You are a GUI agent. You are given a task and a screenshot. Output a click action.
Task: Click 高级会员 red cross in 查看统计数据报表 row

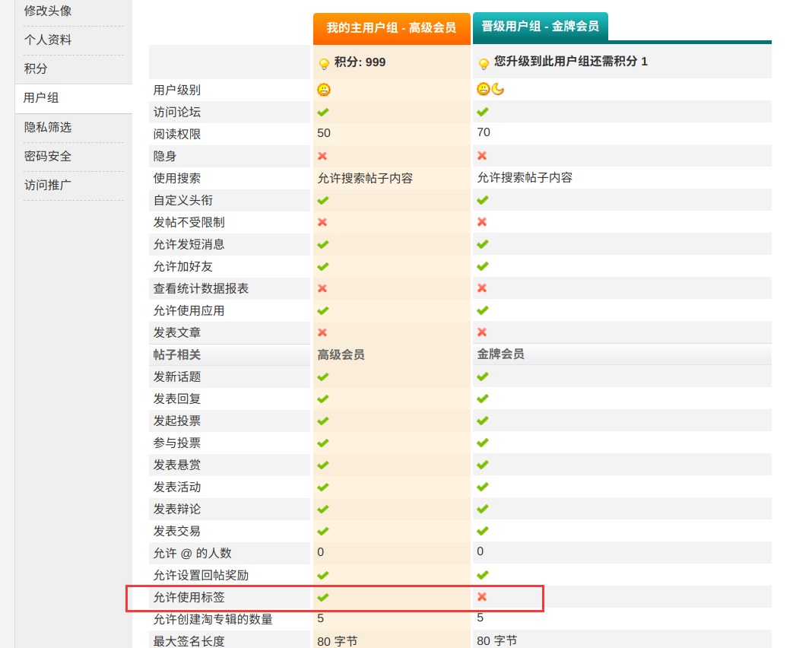[322, 288]
